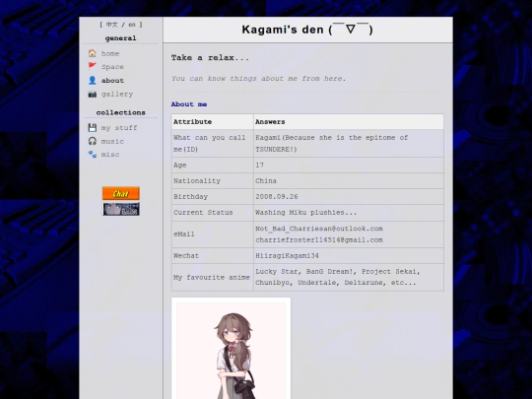Image resolution: width=532 pixels, height=399 pixels.
Task: Click the eMail attribute cell
Action: pos(213,234)
